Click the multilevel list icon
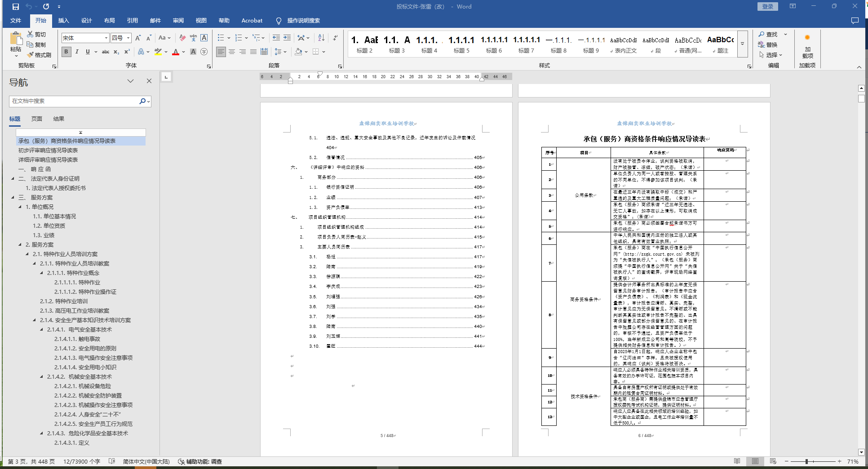Screen dimensions: 868x469 pyautogui.click(x=256, y=38)
